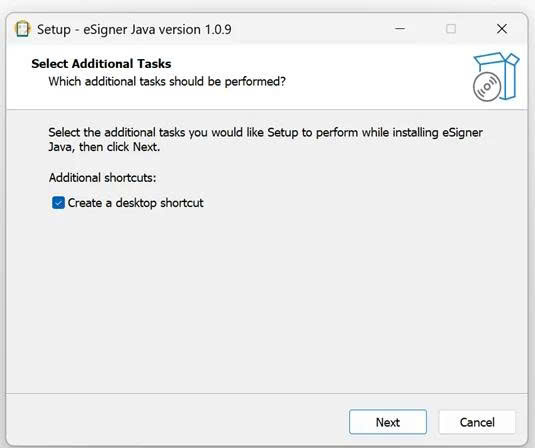Click the instruction paragraph mentioning eSigner Java
This screenshot has height=448, width=535.
(x=265, y=140)
